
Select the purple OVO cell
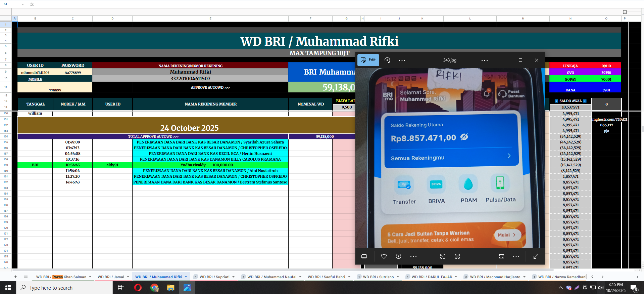coord(570,73)
